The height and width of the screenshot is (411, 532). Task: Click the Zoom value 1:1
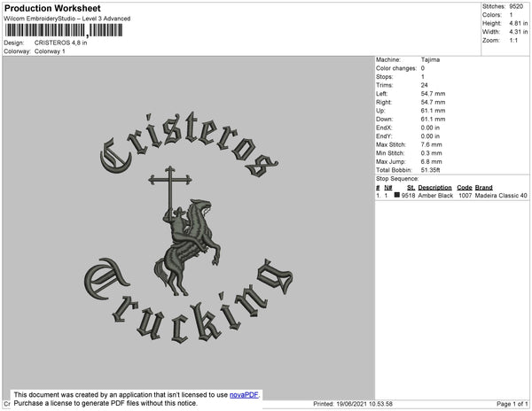[513, 41]
